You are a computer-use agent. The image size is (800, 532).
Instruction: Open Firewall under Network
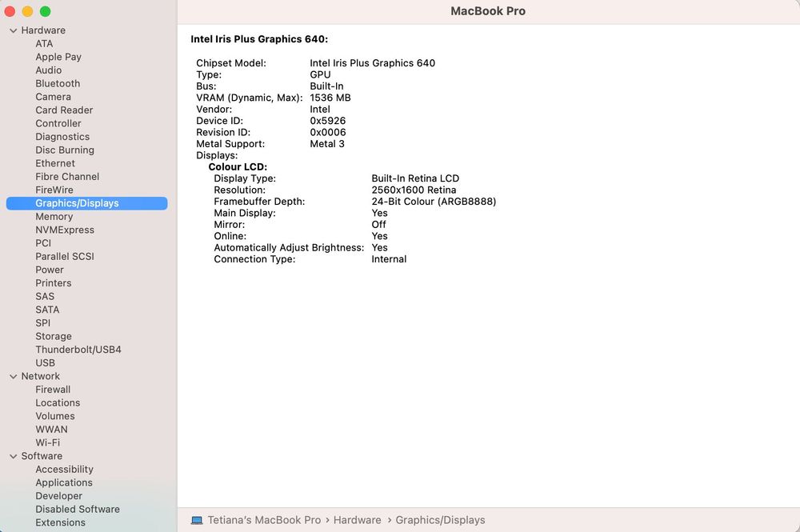tap(53, 390)
